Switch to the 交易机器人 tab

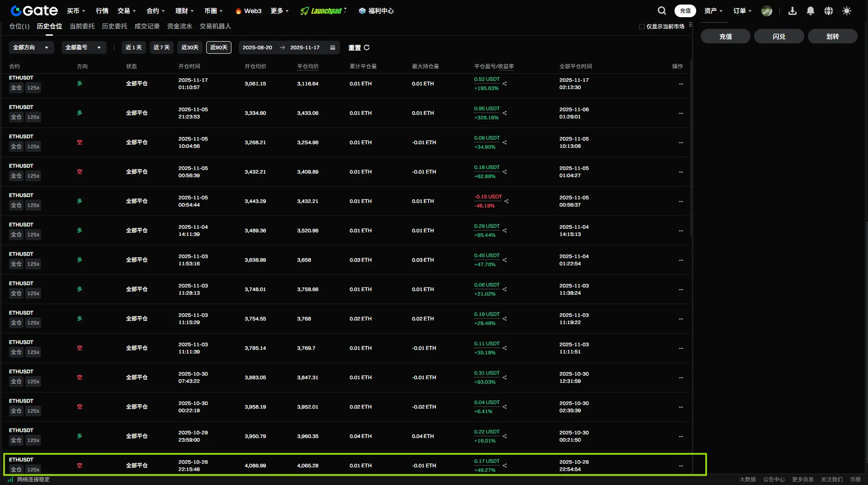coord(215,26)
